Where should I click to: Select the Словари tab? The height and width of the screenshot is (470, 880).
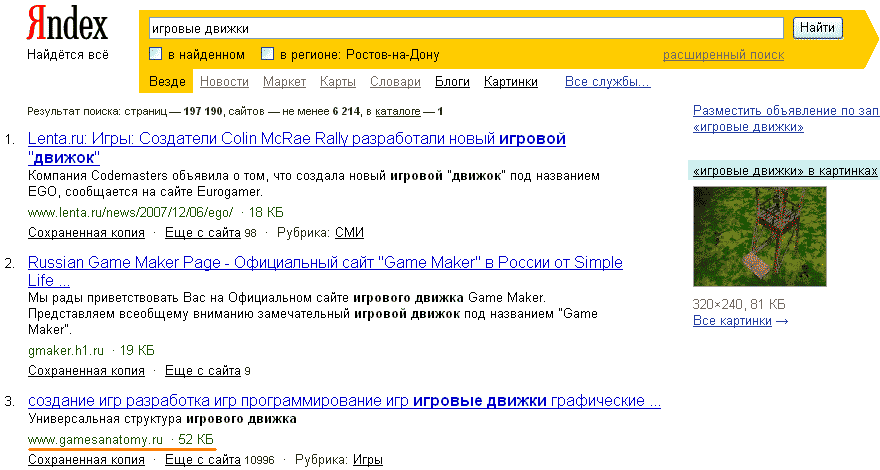[x=395, y=82]
